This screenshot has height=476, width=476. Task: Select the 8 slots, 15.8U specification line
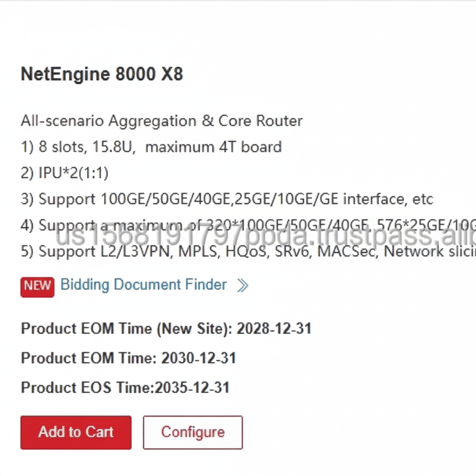coord(151,147)
